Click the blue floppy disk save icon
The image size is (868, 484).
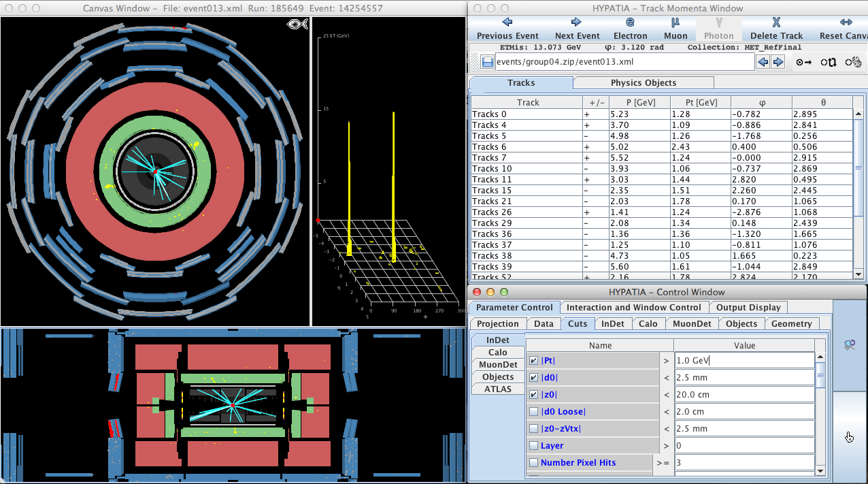click(x=487, y=62)
